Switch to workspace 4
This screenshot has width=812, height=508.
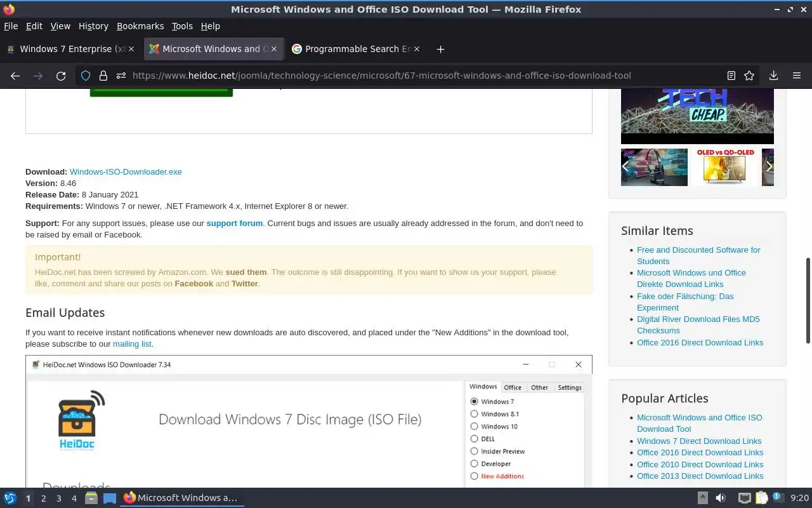[x=74, y=498]
